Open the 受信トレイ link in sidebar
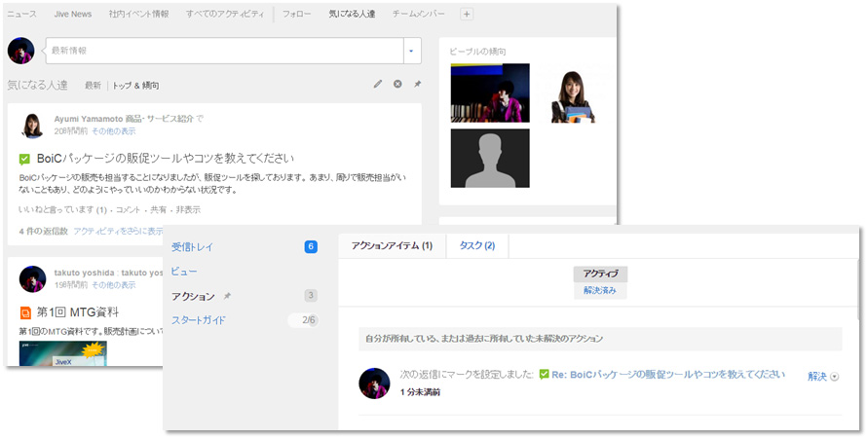This screenshot has width=868, height=439. (x=192, y=247)
